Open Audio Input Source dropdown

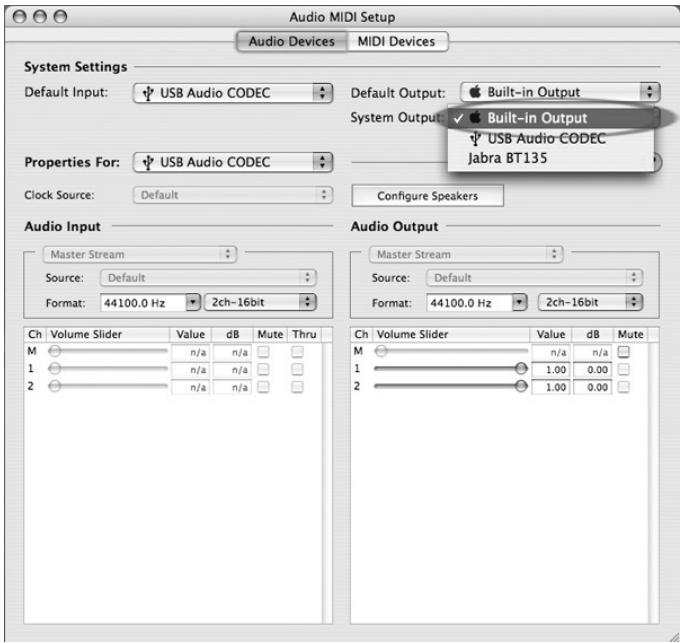tap(208, 278)
